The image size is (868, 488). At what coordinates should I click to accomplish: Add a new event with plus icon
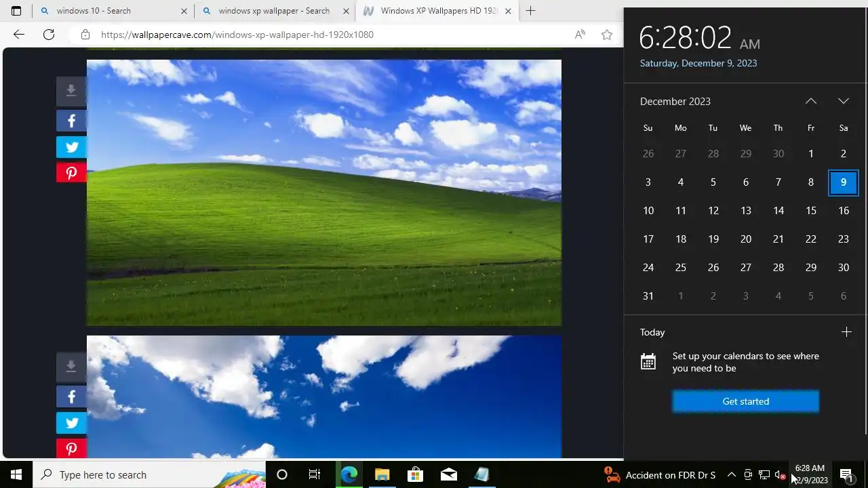pos(846,332)
